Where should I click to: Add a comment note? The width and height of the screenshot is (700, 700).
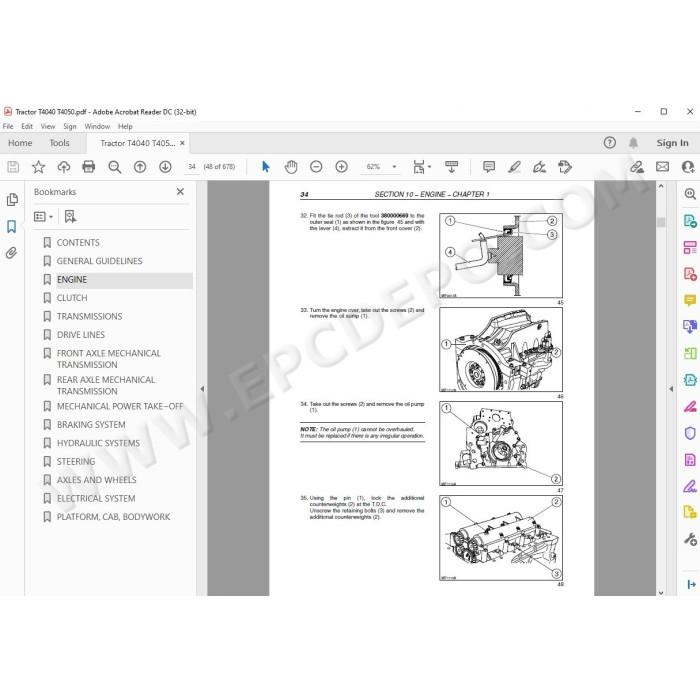coord(489,167)
